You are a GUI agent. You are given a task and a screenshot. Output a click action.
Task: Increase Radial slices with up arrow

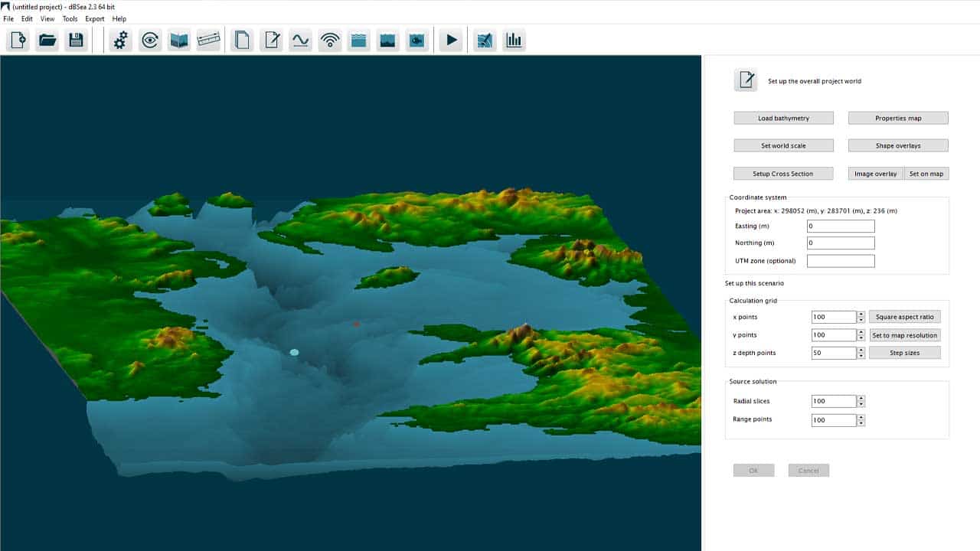861,398
